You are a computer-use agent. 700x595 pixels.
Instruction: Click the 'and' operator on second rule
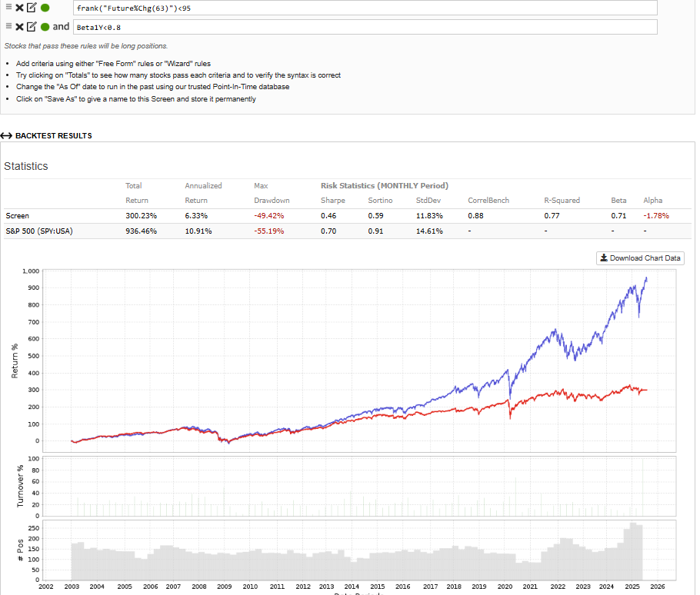coord(61,27)
